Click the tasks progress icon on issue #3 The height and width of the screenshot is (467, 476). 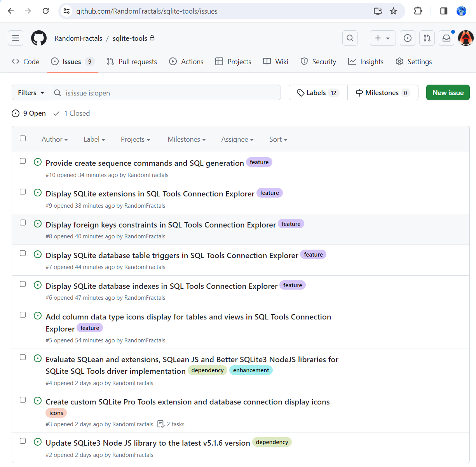tap(161, 424)
